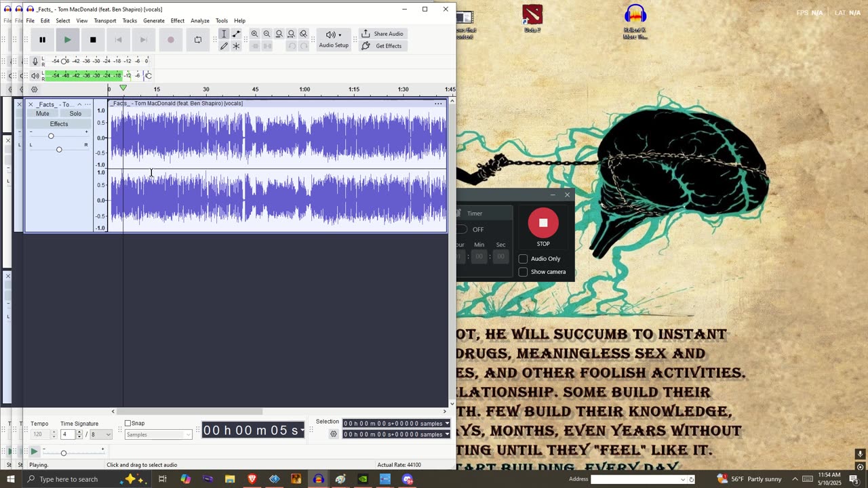Click the timeline options gear icon
This screenshot has height=488, width=868.
pos(34,89)
